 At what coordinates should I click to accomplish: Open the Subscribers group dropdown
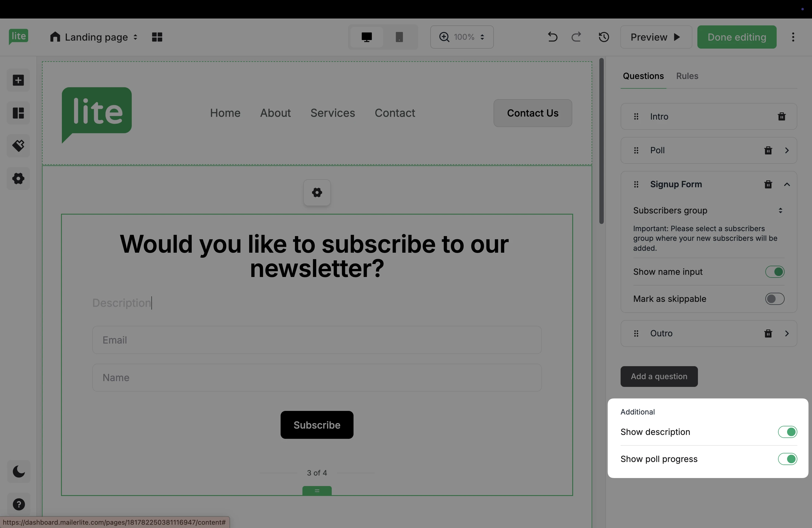[708, 210]
